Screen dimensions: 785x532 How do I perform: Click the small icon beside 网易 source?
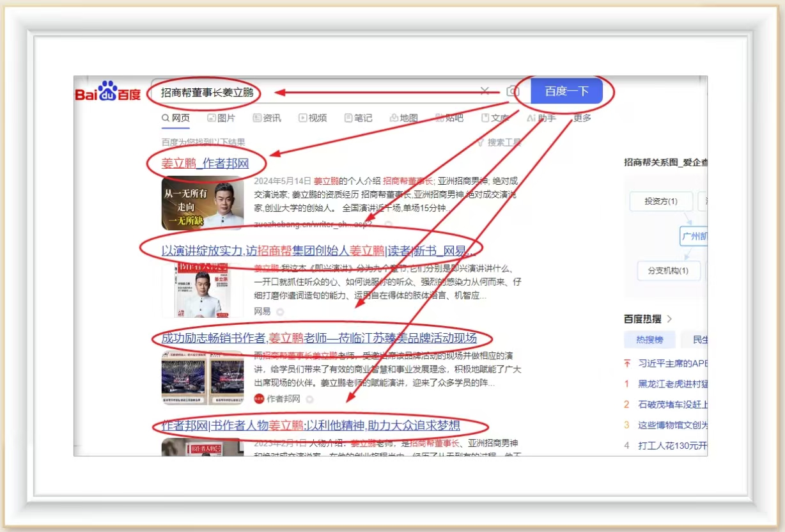coord(280,311)
